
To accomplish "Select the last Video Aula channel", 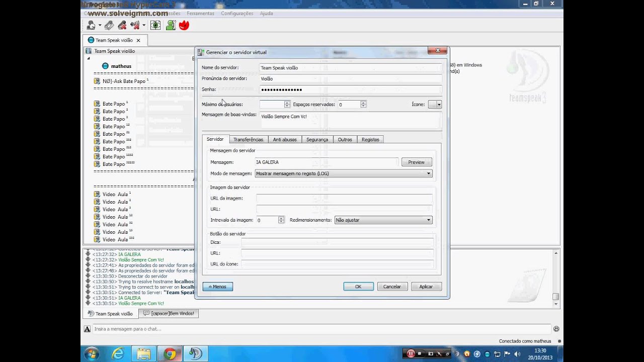I will pyautogui.click(x=115, y=239).
